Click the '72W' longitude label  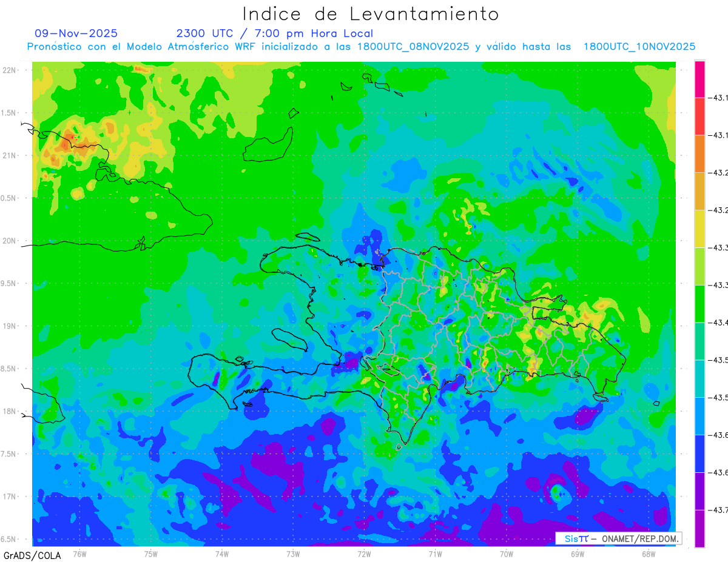point(364,554)
